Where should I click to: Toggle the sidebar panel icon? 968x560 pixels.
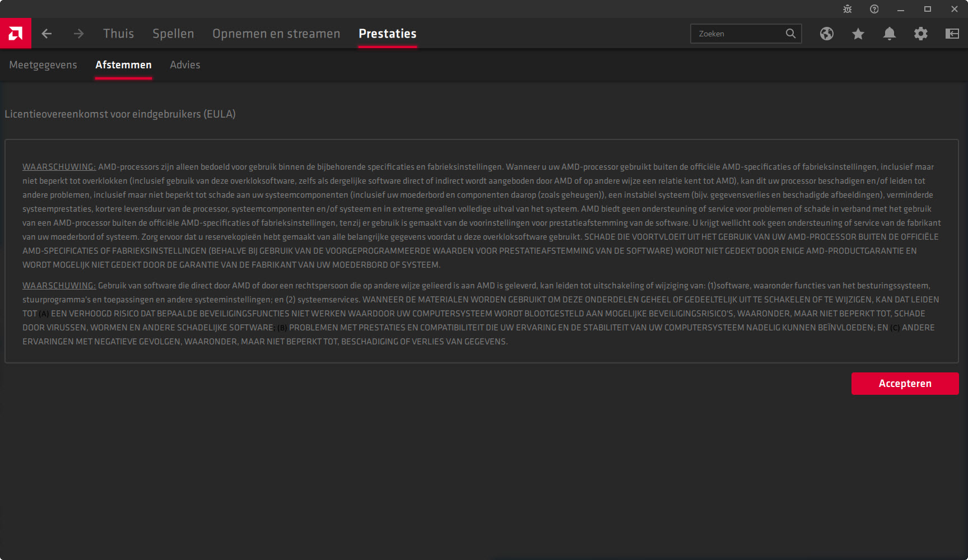pos(952,34)
